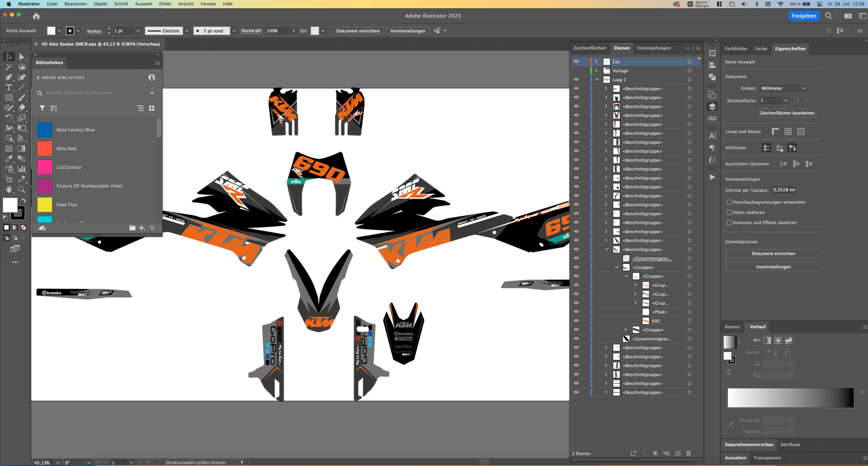The height and width of the screenshot is (466, 868).
Task: Check the Ecken skalieren option
Action: pyautogui.click(x=729, y=212)
